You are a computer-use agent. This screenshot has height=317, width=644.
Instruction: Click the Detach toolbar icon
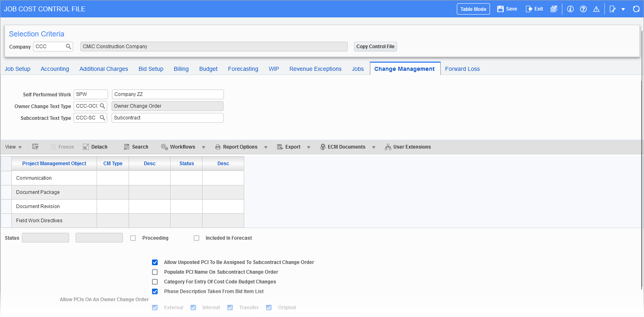[x=86, y=147]
